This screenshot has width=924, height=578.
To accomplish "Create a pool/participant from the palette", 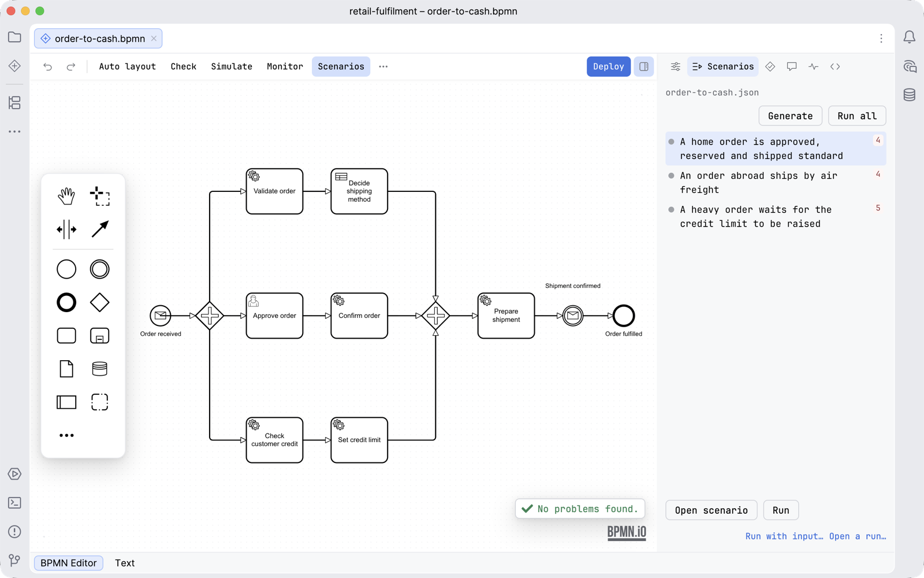I will pyautogui.click(x=66, y=402).
